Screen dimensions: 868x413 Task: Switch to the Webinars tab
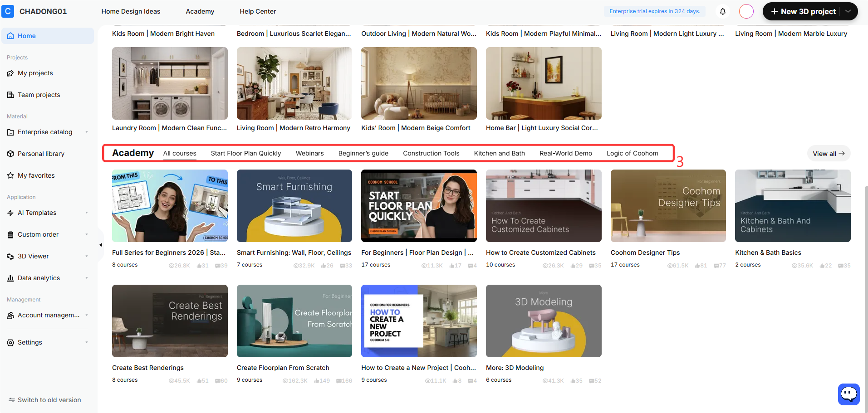[310, 153]
